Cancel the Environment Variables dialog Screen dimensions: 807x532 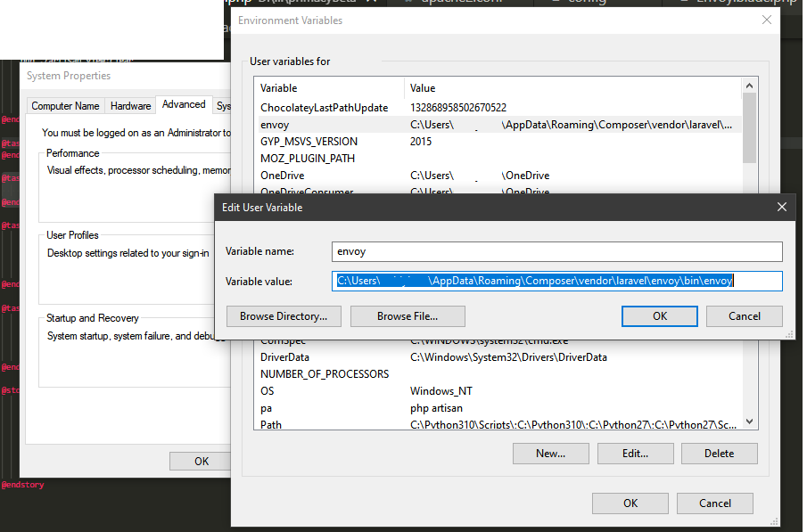714,503
